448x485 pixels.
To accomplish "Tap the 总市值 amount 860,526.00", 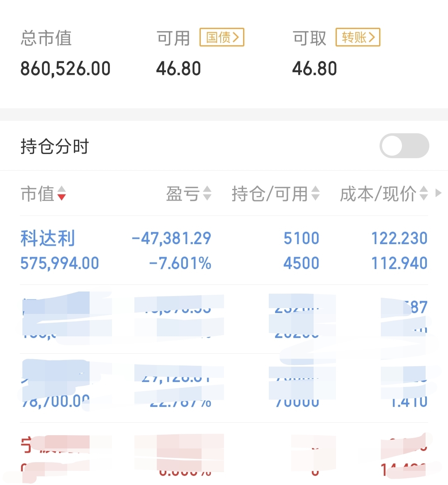I will tap(66, 69).
